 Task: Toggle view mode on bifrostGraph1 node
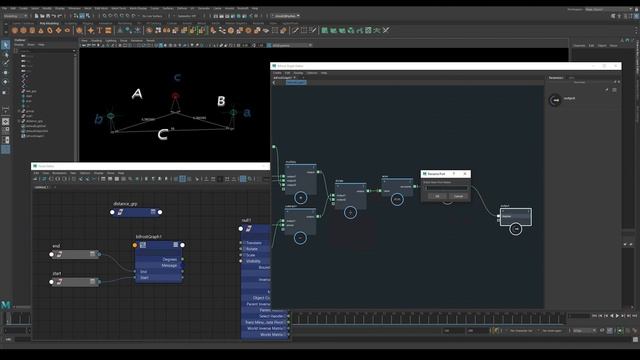point(176,245)
